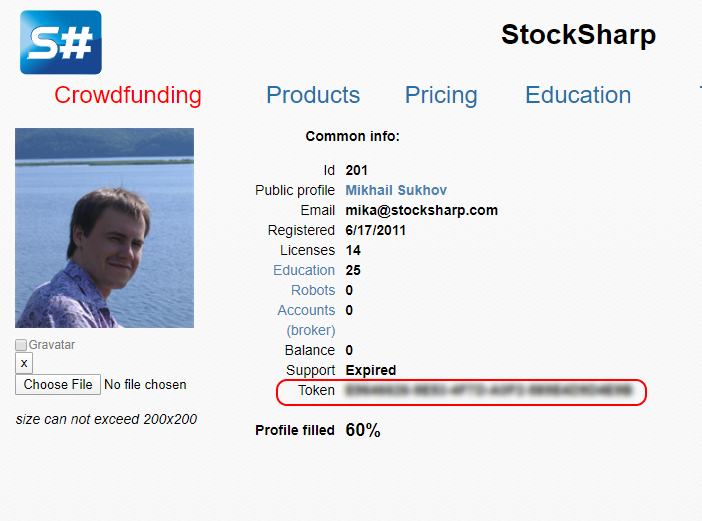The height and width of the screenshot is (521, 702).
Task: Click the Choose File button
Action: (x=58, y=384)
